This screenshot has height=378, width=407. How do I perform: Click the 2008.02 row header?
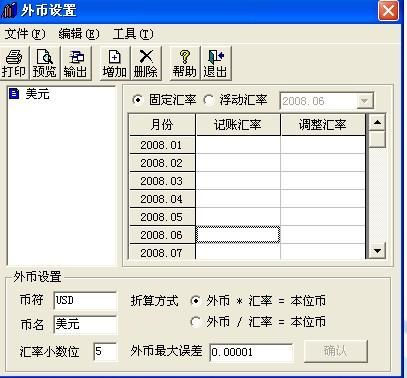coord(162,163)
